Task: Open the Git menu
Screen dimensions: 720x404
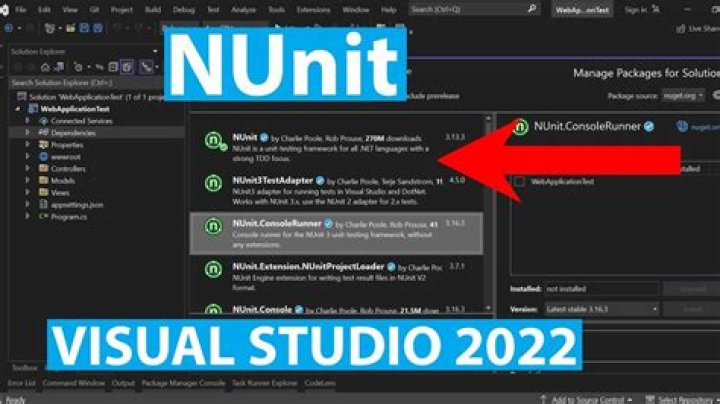Action: pos(94,10)
